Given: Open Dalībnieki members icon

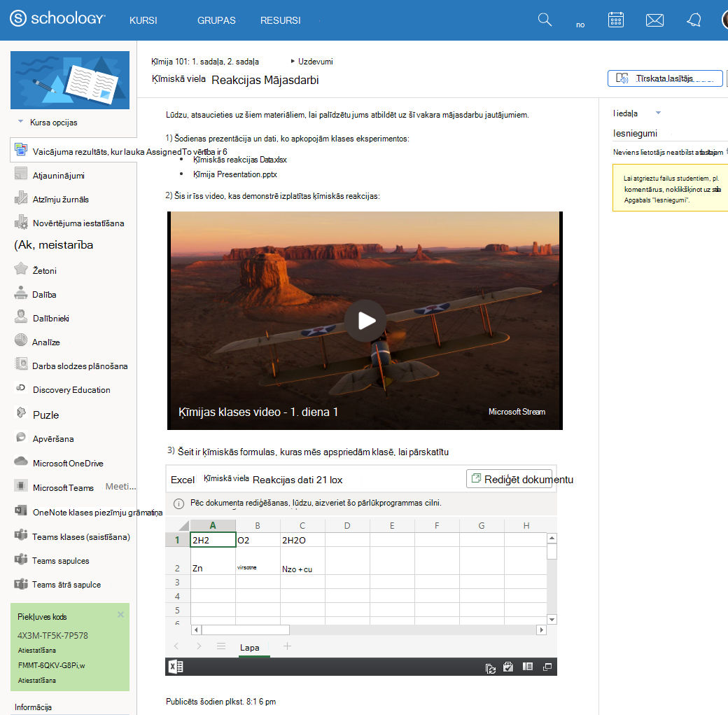Looking at the screenshot, I should pos(21,317).
